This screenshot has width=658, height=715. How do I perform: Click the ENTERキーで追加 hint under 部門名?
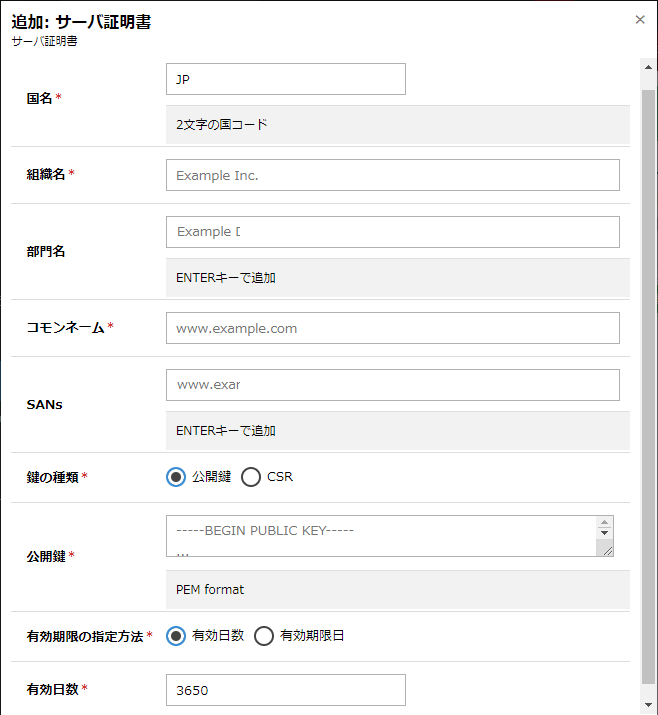pos(226,278)
